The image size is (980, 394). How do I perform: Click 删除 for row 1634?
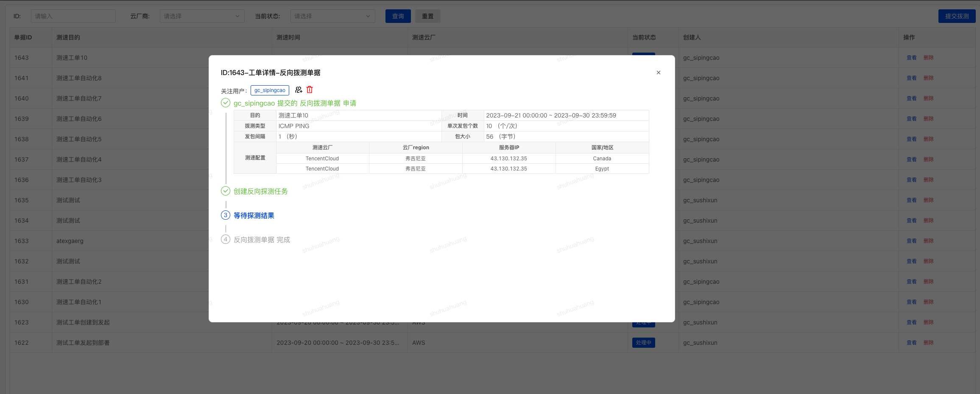(928, 221)
